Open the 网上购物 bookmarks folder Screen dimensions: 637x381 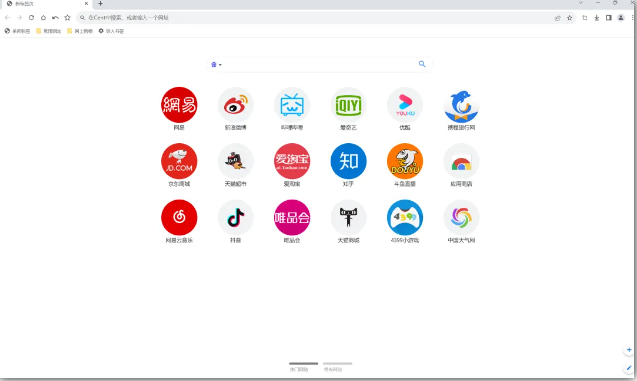(x=80, y=31)
